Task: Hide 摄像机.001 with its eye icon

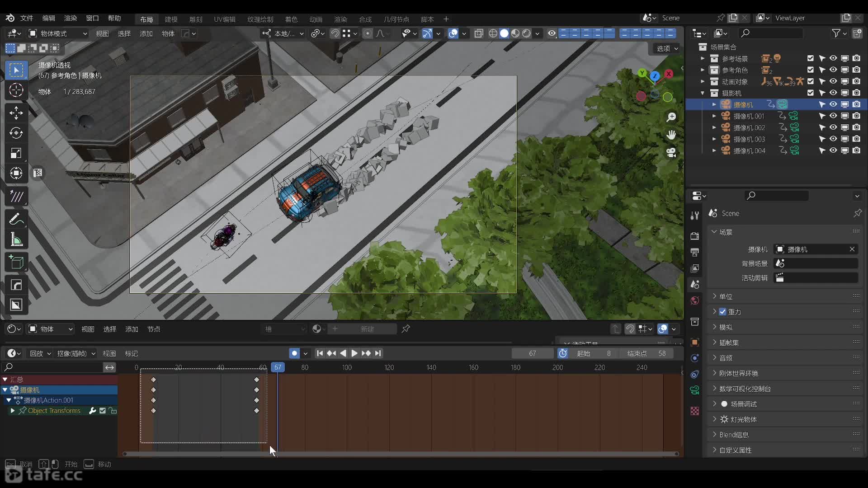Action: tap(833, 116)
